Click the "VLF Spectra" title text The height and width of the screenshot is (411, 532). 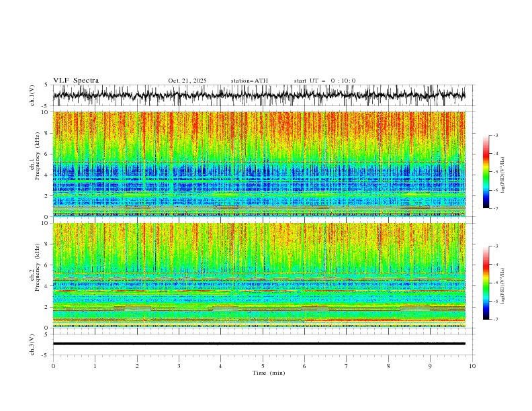[76, 81]
